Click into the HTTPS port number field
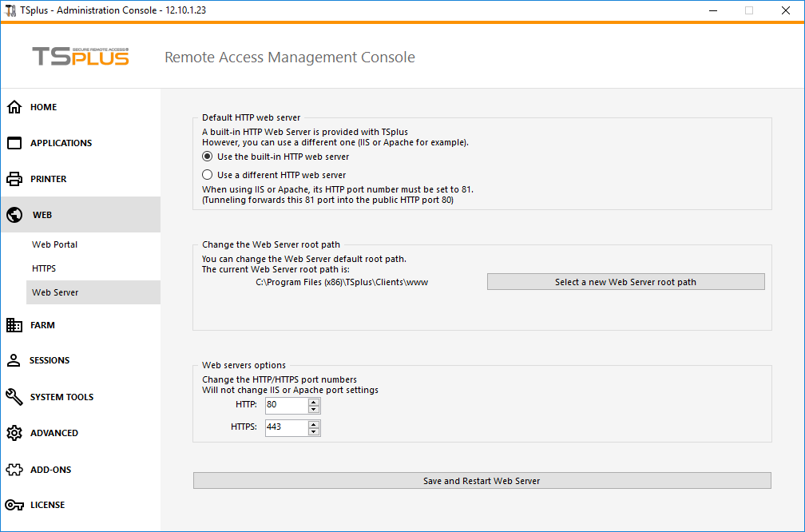805x532 pixels. pos(287,427)
